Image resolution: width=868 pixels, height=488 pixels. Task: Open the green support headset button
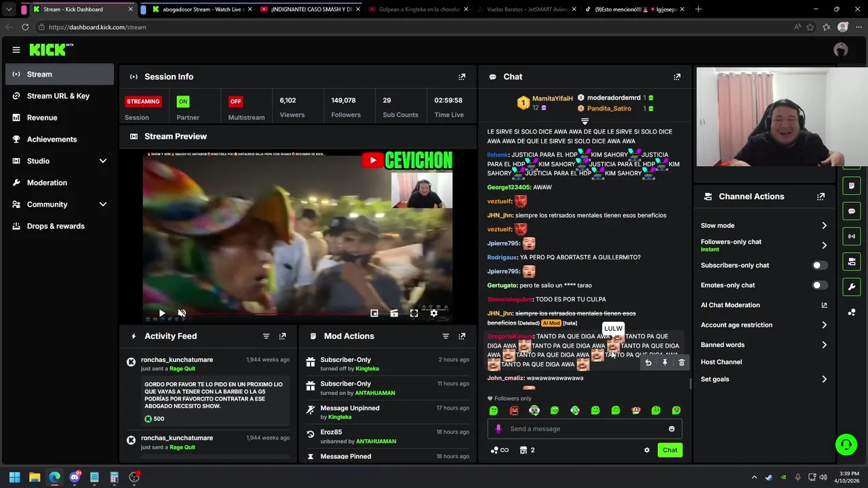point(846,445)
